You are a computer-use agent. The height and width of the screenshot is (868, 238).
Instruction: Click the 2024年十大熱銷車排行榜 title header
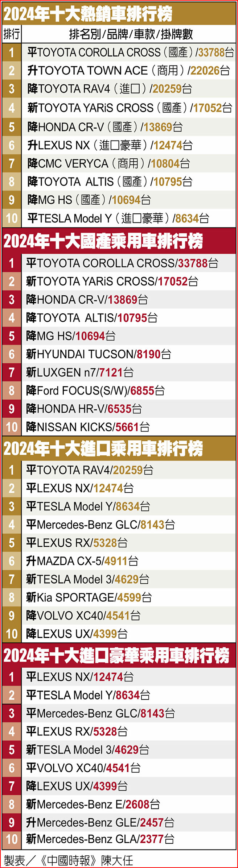click(88, 14)
